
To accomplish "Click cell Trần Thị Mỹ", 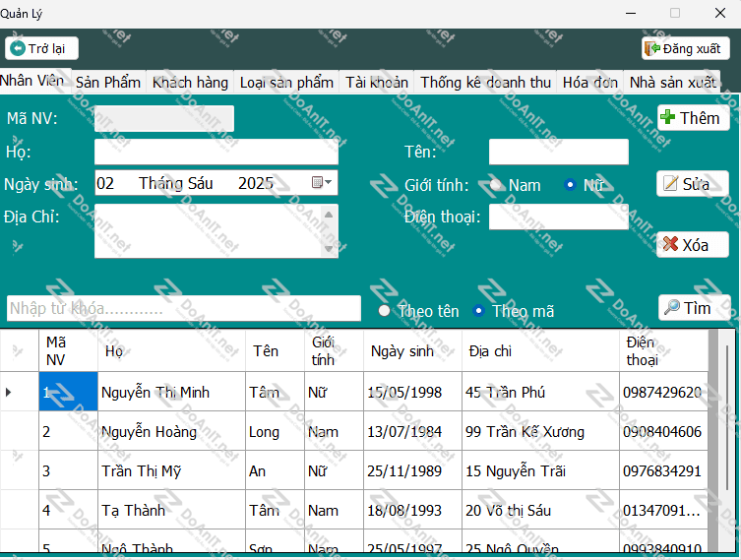I will coord(171,470).
